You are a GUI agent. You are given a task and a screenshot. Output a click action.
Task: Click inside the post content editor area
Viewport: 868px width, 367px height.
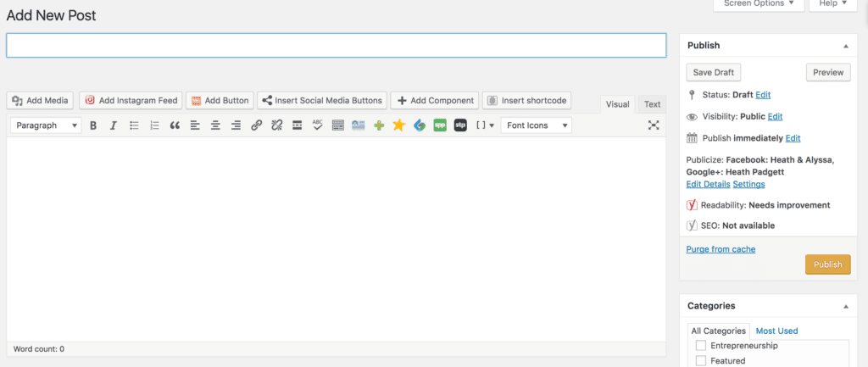coord(336,239)
